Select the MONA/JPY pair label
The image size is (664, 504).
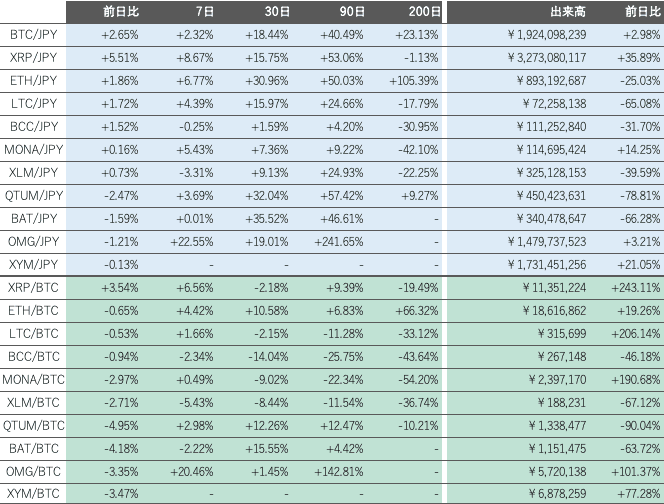[x=33, y=150]
